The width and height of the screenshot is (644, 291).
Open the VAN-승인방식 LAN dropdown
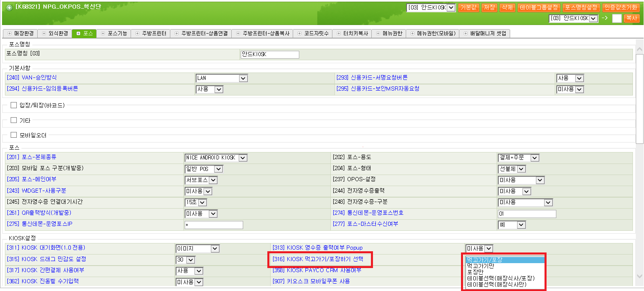243,78
